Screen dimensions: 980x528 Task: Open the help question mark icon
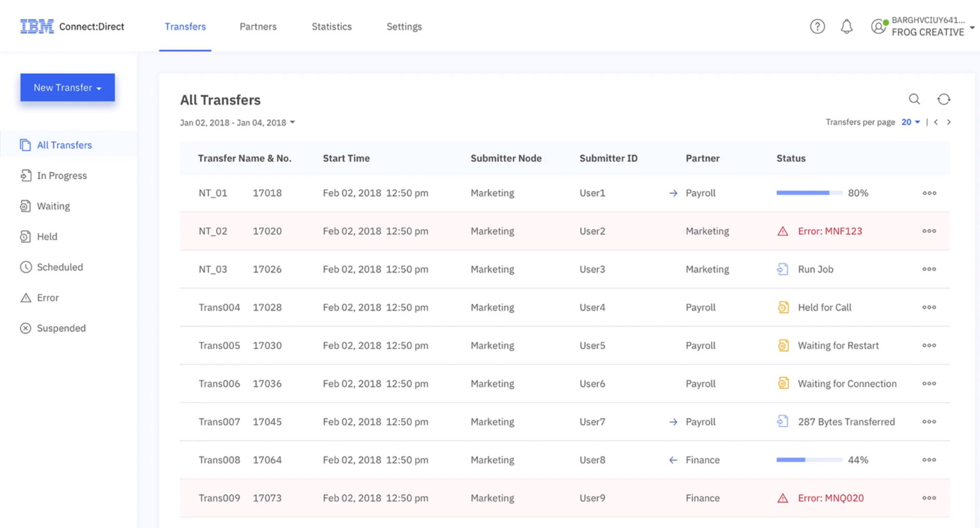click(x=817, y=27)
